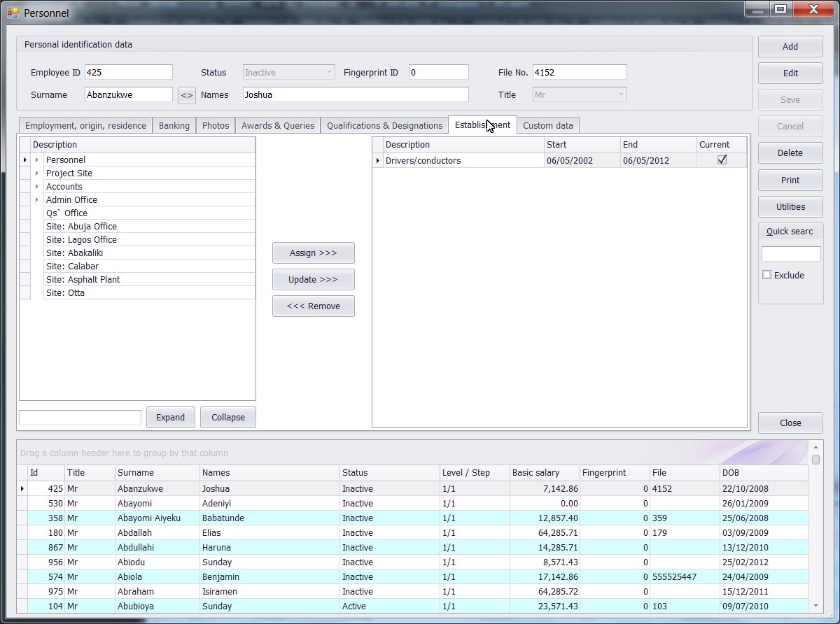This screenshot has height=624, width=840.
Task: Toggle Current checkbox for Drivers/conductors
Action: coord(722,160)
